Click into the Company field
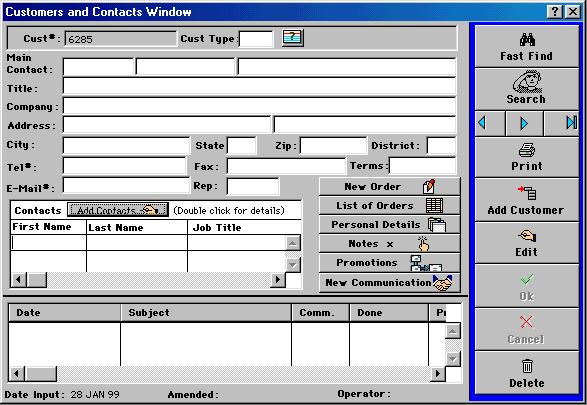This screenshot has width=587, height=405. (259, 106)
